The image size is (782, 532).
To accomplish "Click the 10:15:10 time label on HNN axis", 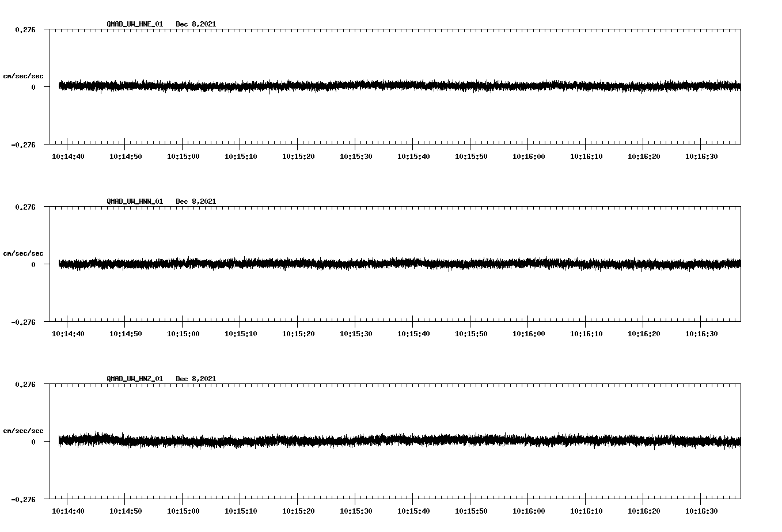I will [x=241, y=334].
